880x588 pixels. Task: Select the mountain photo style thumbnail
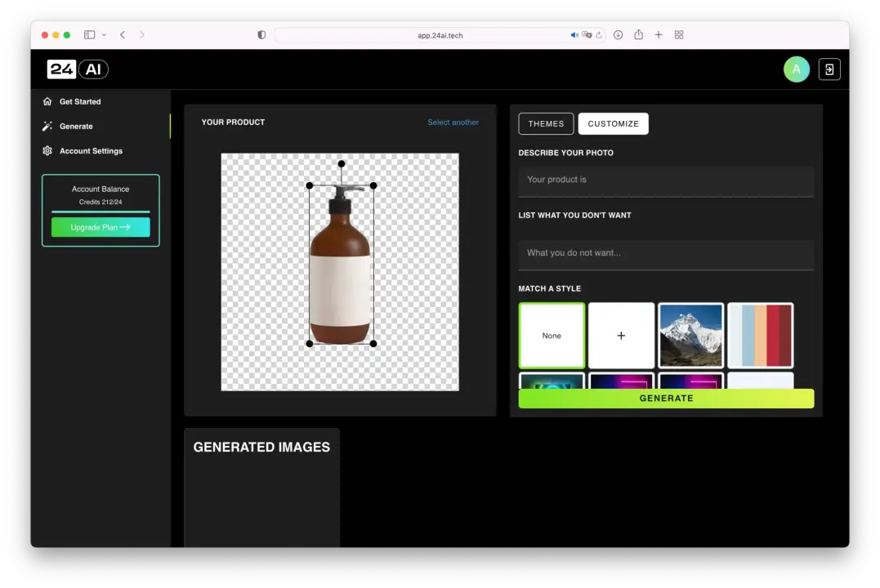[690, 336]
